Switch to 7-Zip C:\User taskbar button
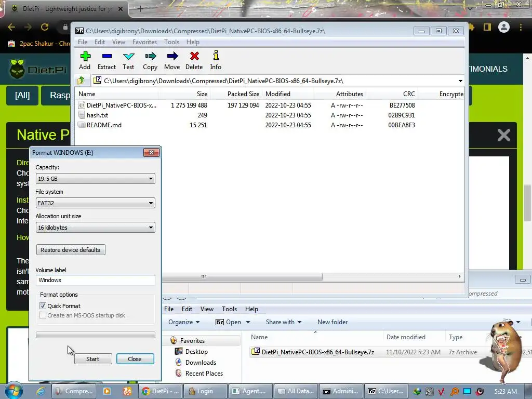The height and width of the screenshot is (399, 532). [x=386, y=391]
